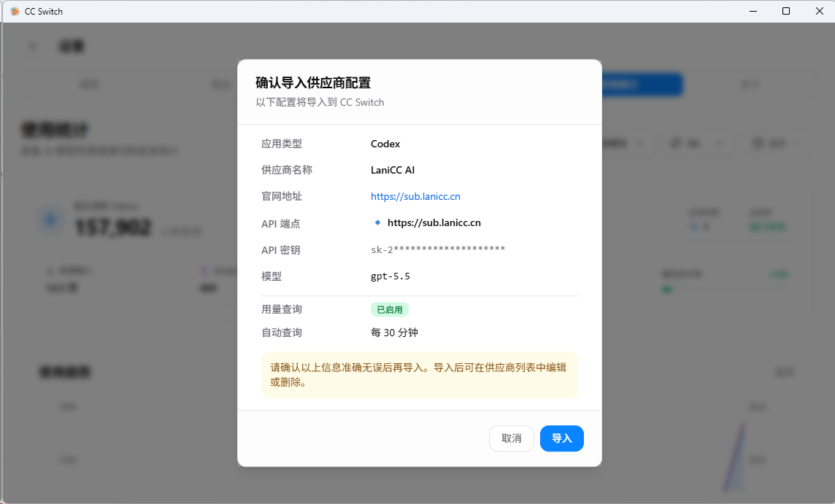Click the 导入 button
The width and height of the screenshot is (835, 504).
pos(562,438)
